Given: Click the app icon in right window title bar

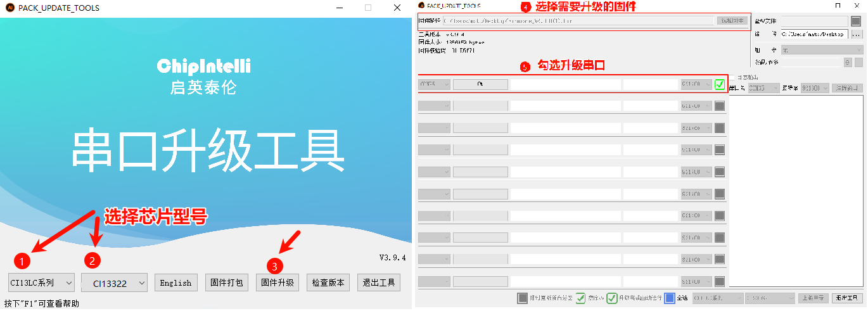Looking at the screenshot, I should pyautogui.click(x=422, y=6).
